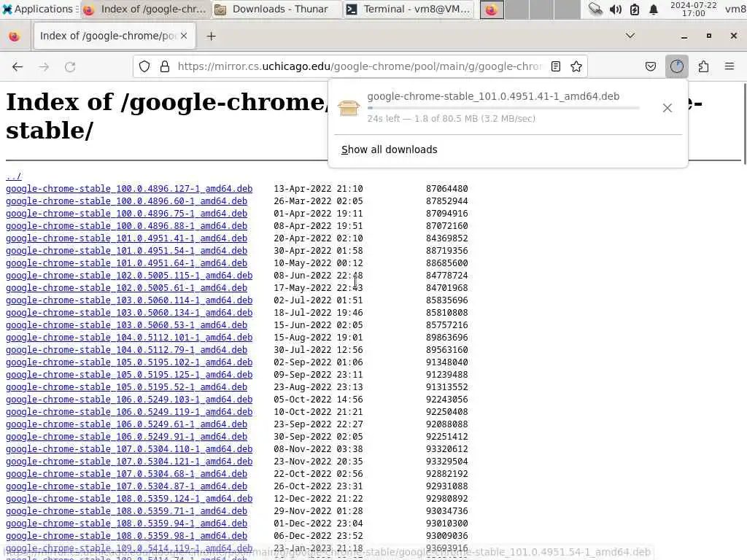Open the network connection tray icon
Image resolution: width=747 pixels, height=560 pixels.
click(595, 9)
